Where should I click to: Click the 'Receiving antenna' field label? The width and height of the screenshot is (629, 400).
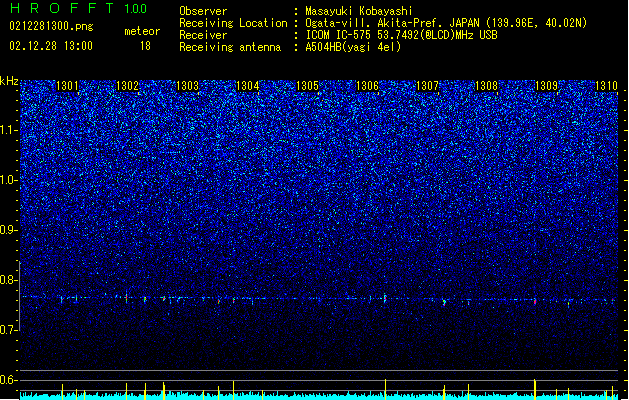(x=230, y=47)
